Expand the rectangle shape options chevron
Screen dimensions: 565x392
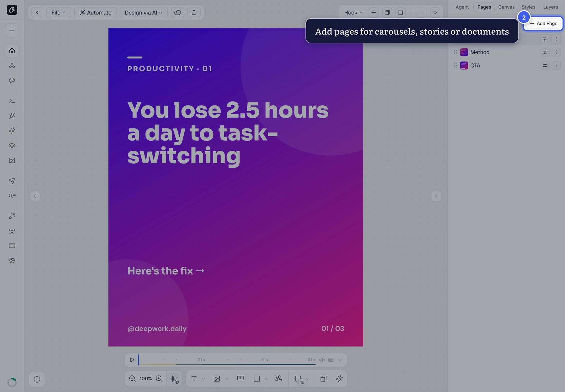click(x=266, y=379)
